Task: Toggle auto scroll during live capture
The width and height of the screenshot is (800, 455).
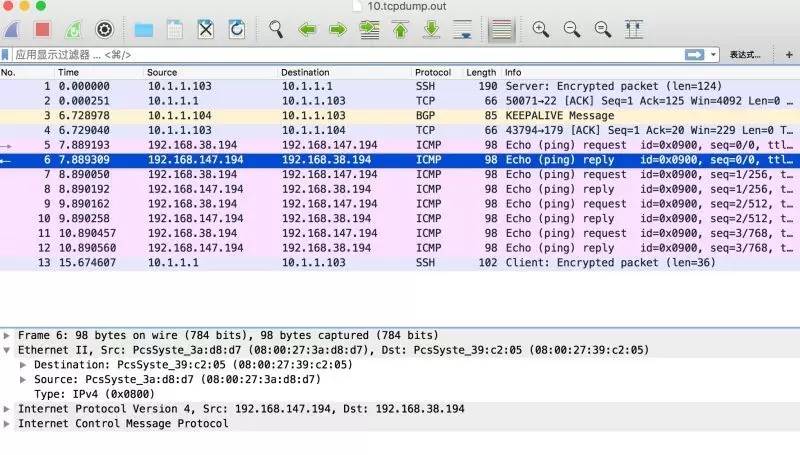Action: 463,30
